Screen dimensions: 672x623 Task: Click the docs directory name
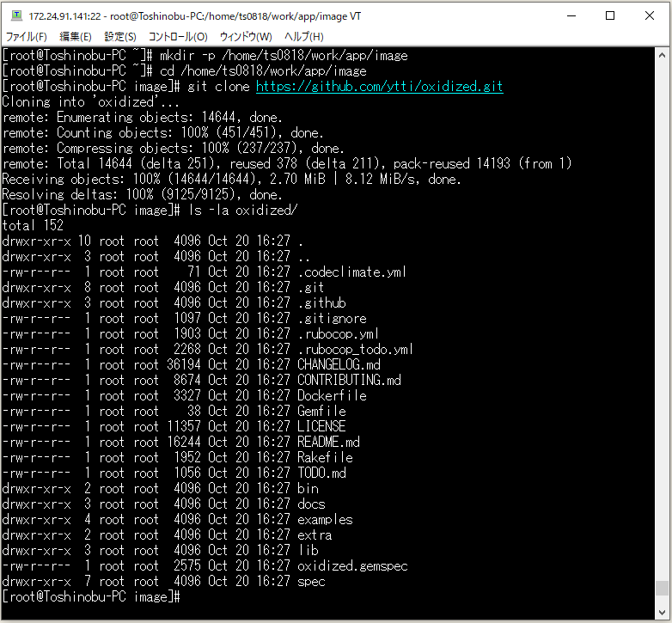pos(312,504)
